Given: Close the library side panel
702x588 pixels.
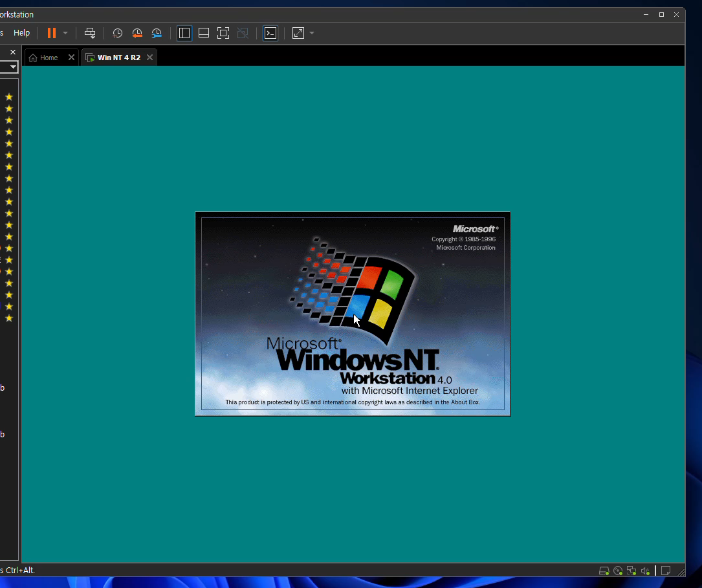Looking at the screenshot, I should (13, 52).
